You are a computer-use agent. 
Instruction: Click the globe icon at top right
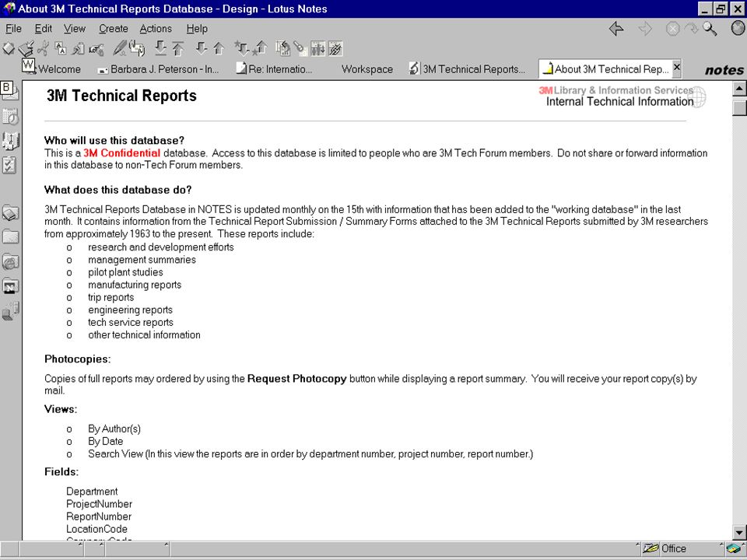(738, 29)
